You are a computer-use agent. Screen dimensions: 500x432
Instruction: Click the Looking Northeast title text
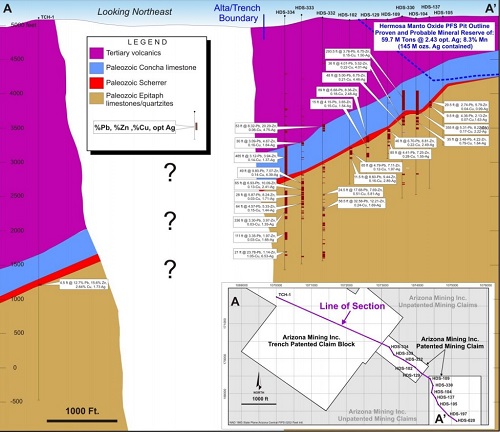coord(135,12)
